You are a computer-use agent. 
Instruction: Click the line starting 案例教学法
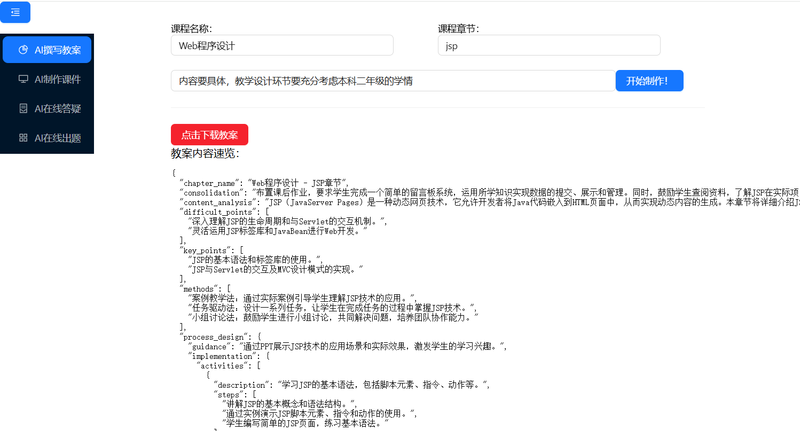point(302,298)
